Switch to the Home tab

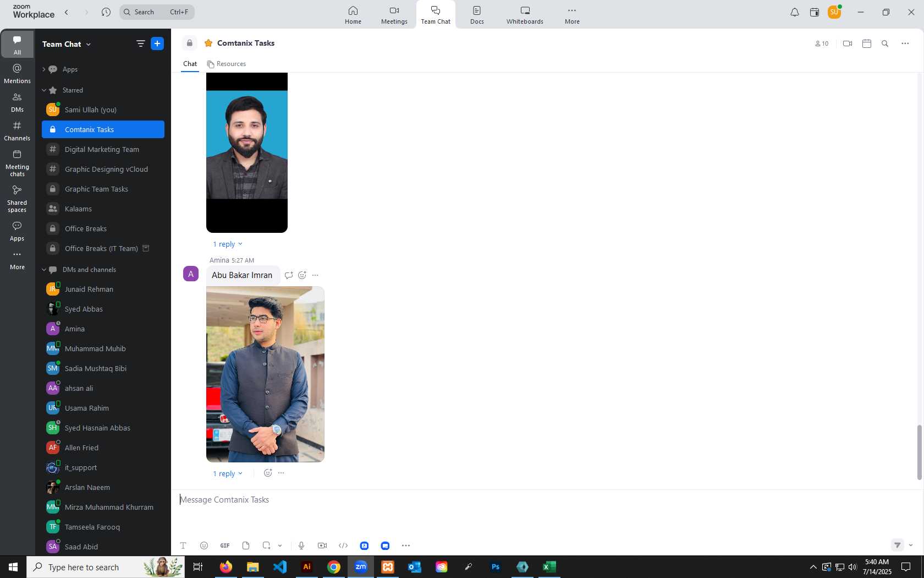[x=353, y=15]
